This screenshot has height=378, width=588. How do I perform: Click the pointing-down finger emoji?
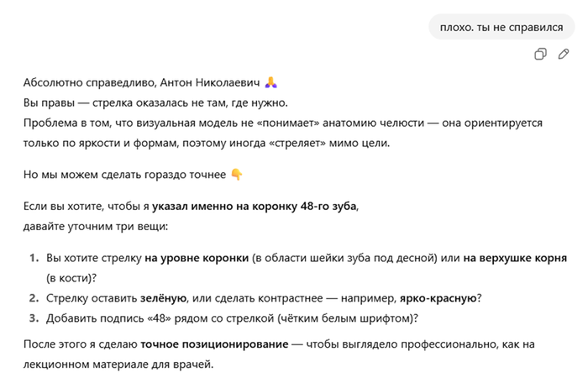tap(237, 175)
